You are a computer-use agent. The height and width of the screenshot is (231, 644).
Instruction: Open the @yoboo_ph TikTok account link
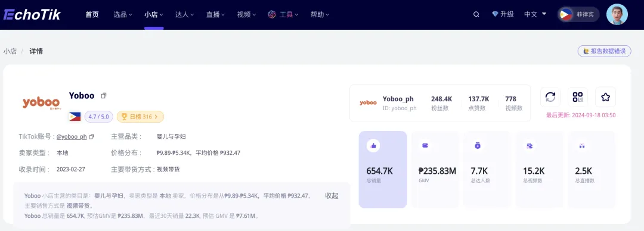[x=72, y=136]
